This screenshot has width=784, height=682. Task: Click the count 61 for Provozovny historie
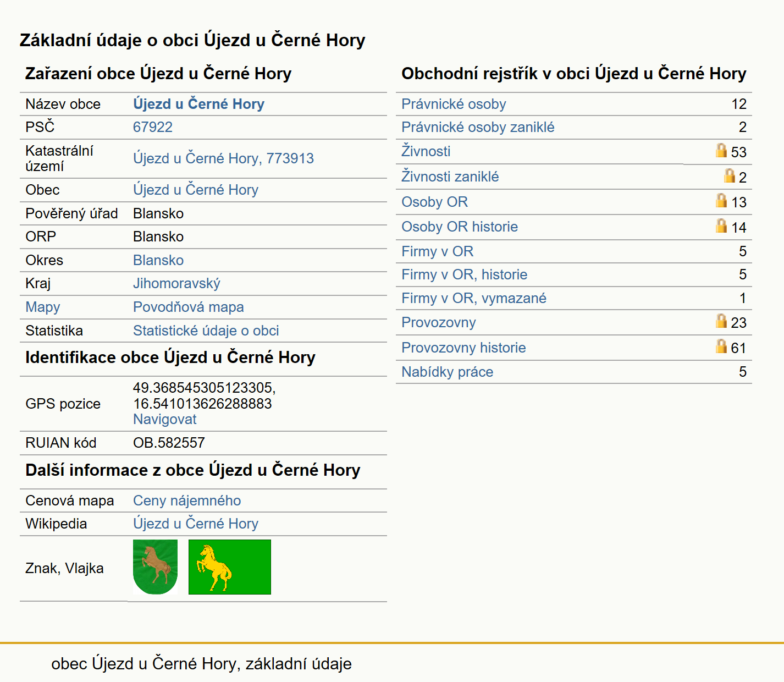[739, 348]
